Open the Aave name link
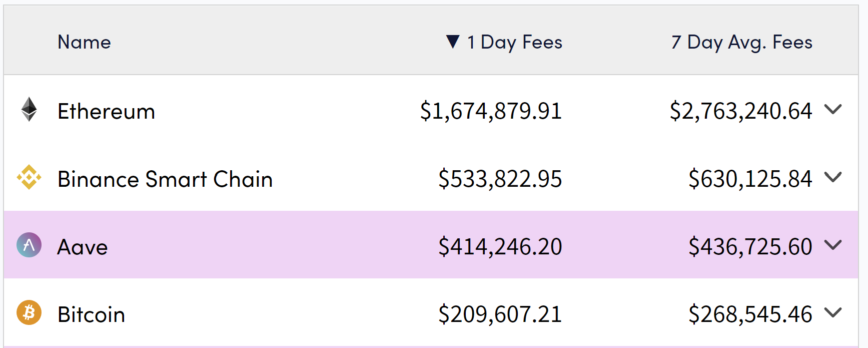Image resolution: width=868 pixels, height=348 pixels. pos(83,247)
